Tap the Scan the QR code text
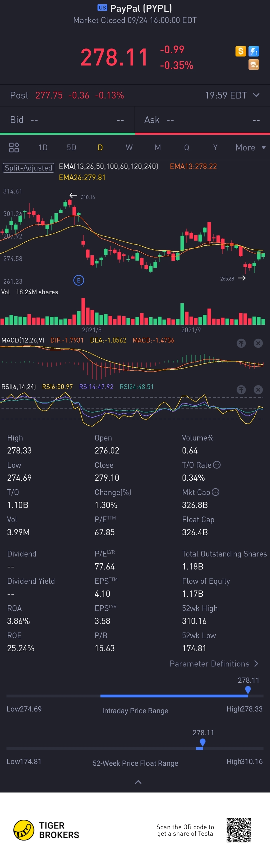This screenshot has height=868, width=270. coord(185,830)
